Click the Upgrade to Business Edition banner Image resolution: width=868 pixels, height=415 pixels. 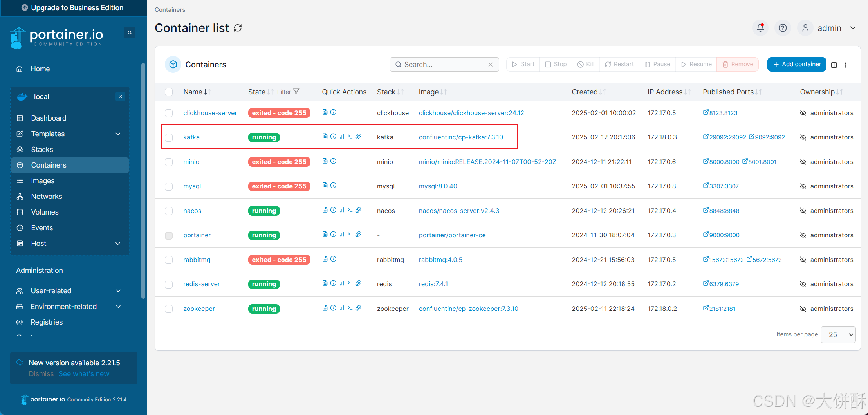click(74, 8)
